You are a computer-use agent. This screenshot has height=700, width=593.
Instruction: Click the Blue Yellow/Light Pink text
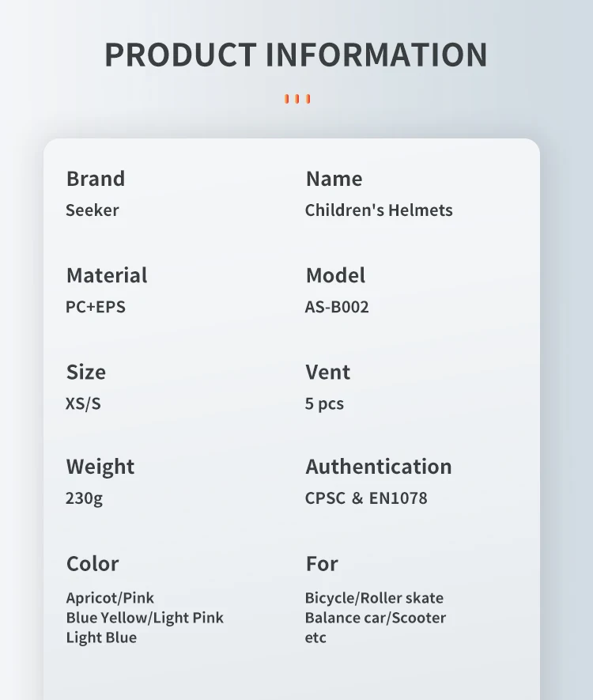click(x=145, y=618)
